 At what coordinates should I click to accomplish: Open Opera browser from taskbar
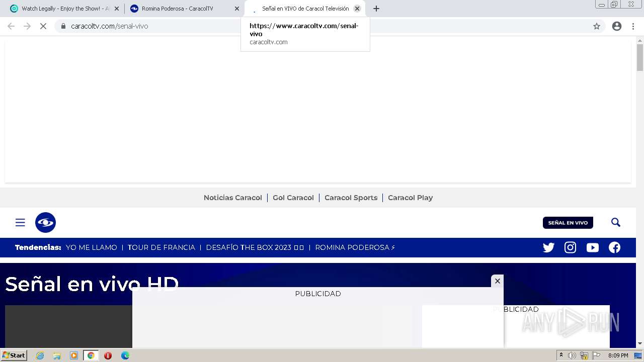(108, 355)
